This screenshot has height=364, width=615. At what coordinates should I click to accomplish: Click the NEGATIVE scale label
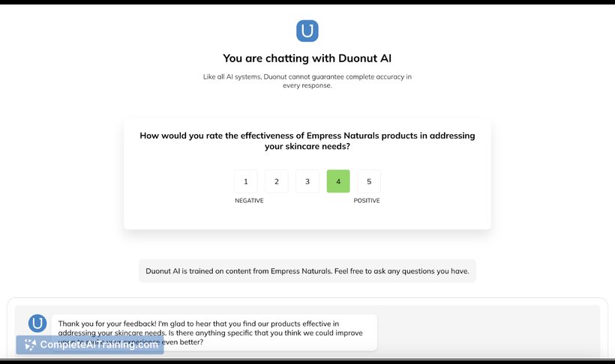(x=249, y=201)
